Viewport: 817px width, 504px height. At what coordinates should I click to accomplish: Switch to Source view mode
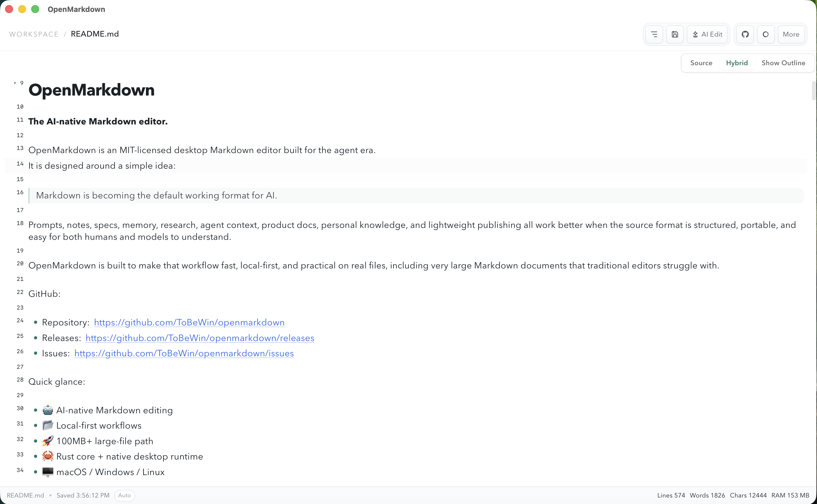pos(701,63)
